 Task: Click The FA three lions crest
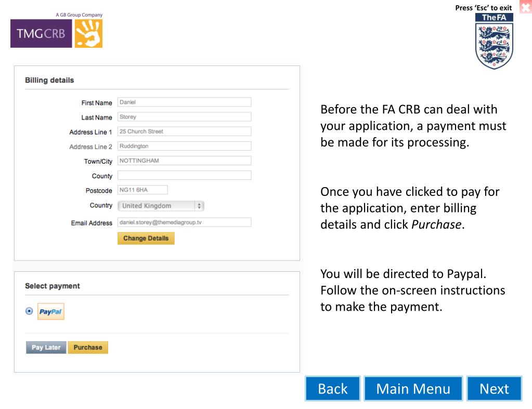(494, 42)
